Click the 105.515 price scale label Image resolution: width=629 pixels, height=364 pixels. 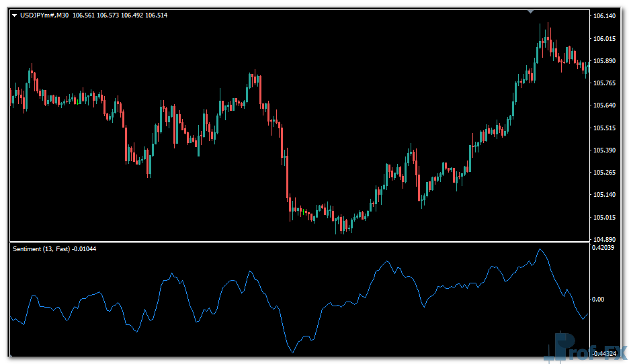point(605,128)
